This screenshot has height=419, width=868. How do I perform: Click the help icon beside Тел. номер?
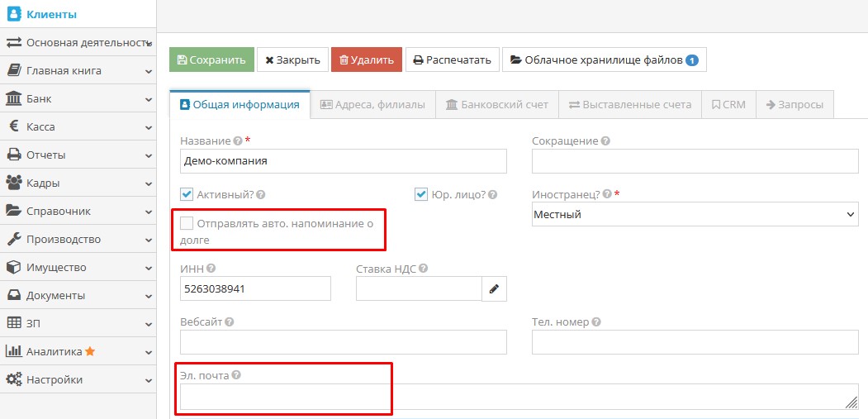pyautogui.click(x=596, y=322)
